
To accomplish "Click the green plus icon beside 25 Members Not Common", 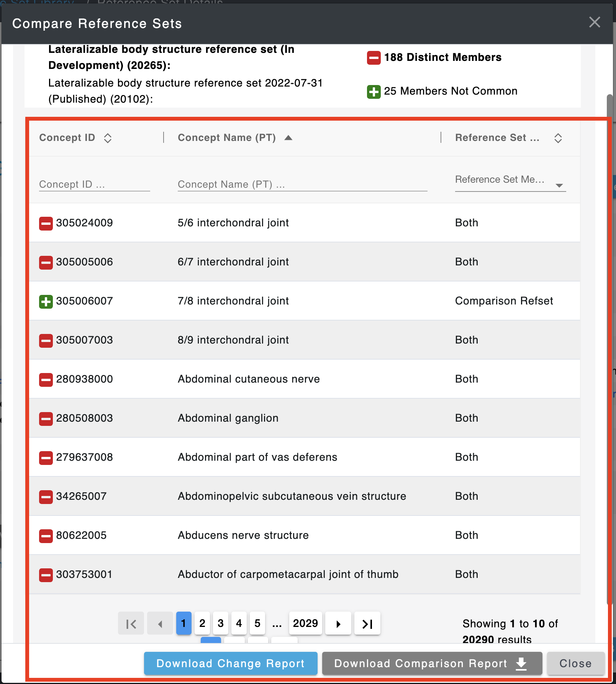I will (374, 92).
